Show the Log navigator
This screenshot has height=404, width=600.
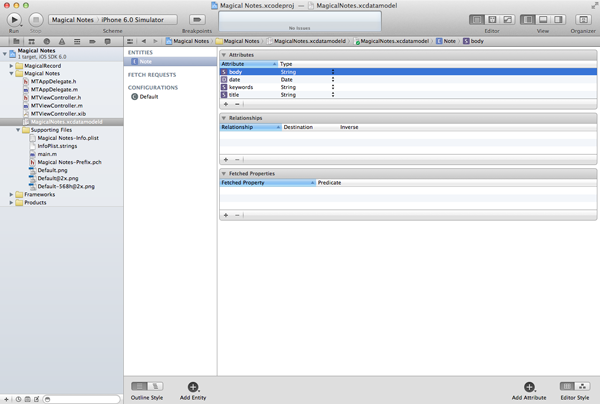click(x=108, y=41)
